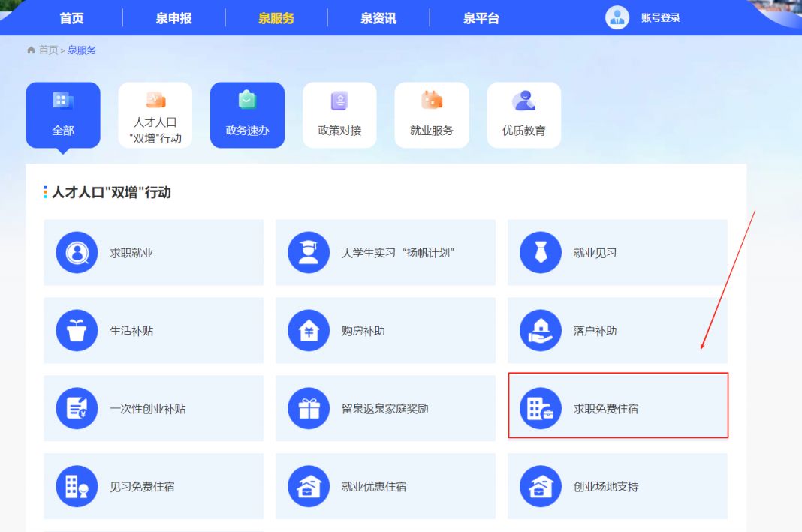This screenshot has height=532, width=802.
Task: Open the 就业优惠住宿 service card
Action: pyautogui.click(x=385, y=486)
